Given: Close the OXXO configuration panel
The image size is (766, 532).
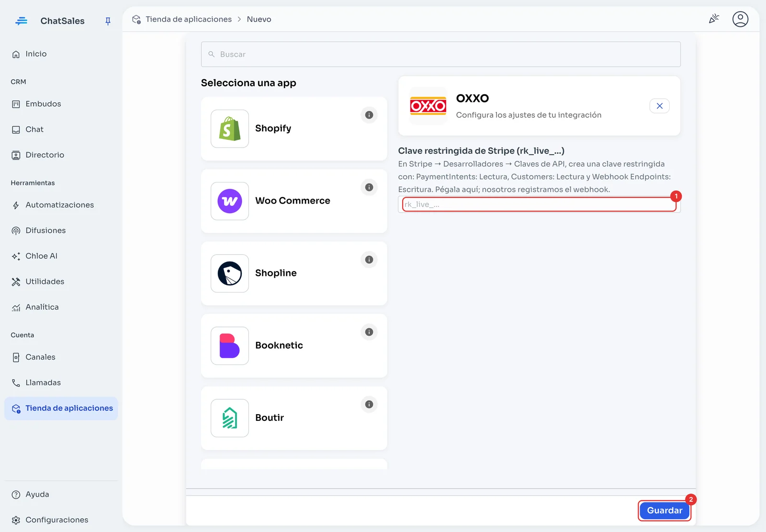Looking at the screenshot, I should [x=659, y=106].
